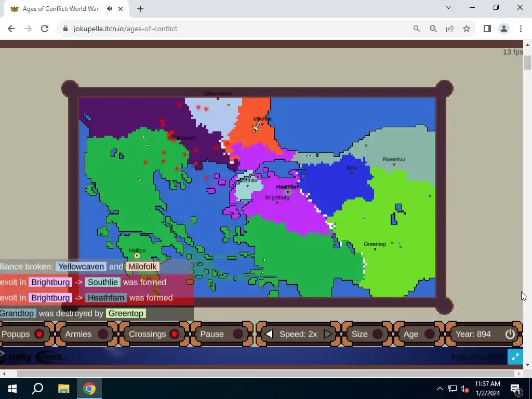This screenshot has height=399, width=532.
Task: Open Windows taskbar search
Action: (37, 389)
